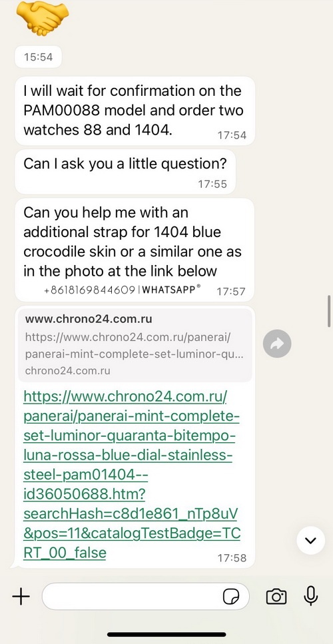Tap the forward arrow beside link preview

[277, 344]
